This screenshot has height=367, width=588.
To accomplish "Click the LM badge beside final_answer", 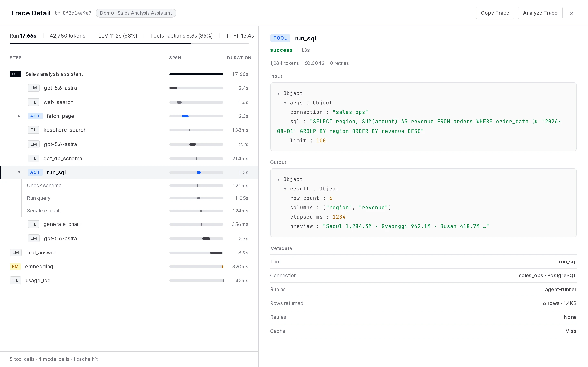I will coord(16,253).
